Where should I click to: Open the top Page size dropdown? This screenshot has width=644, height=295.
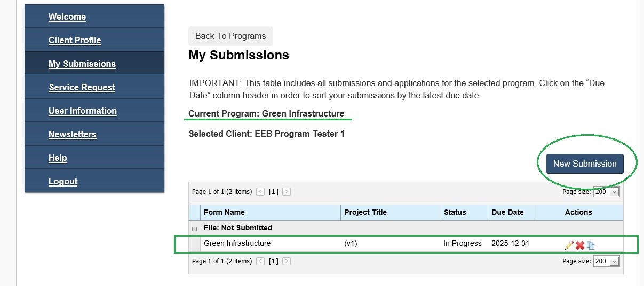(607, 192)
